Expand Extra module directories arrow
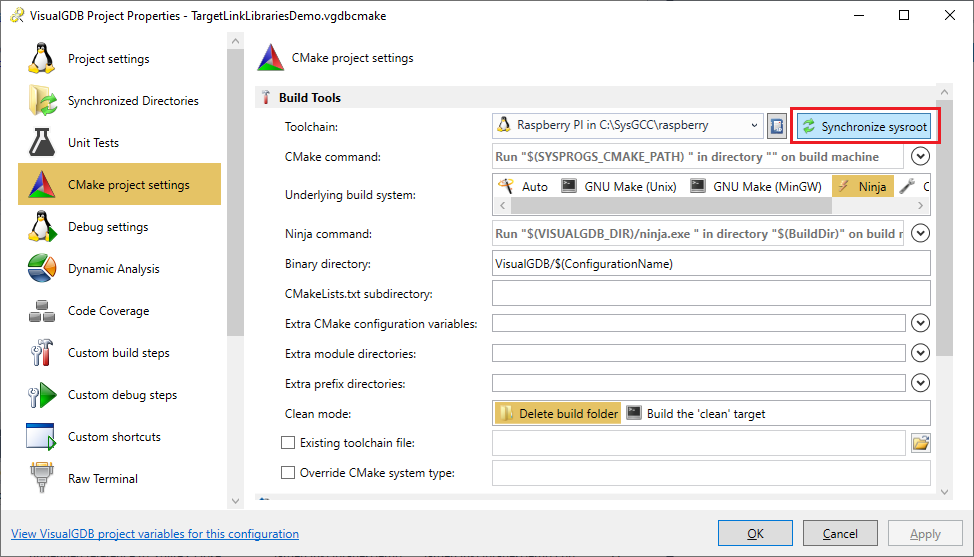 (920, 353)
